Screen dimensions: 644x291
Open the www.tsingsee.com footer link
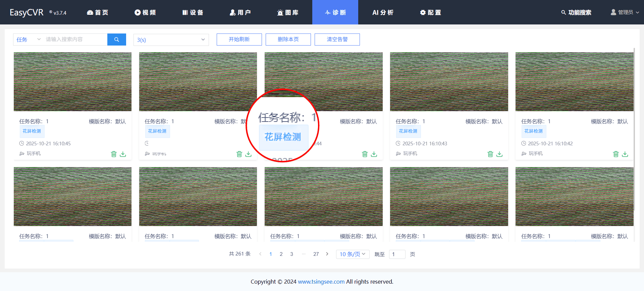[x=321, y=282]
